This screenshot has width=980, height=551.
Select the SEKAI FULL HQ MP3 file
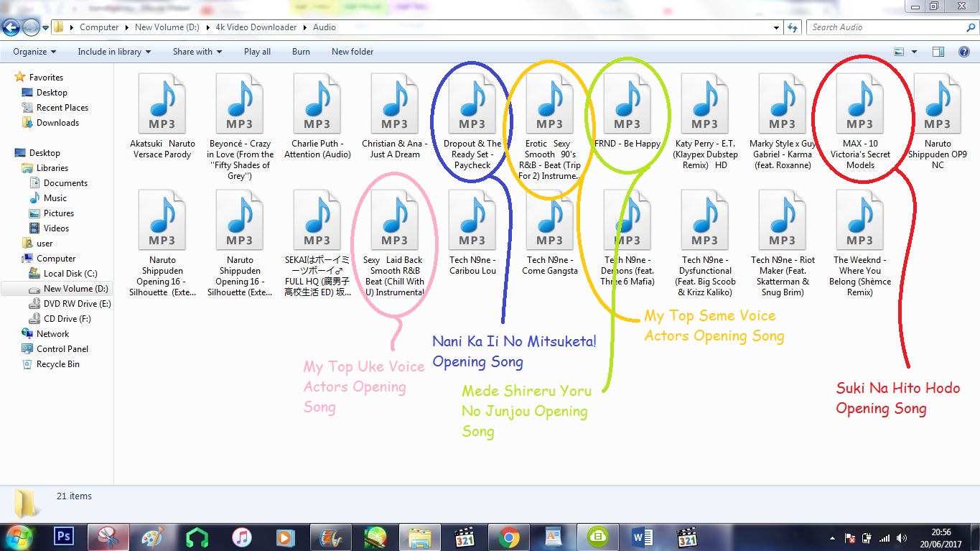[x=317, y=243]
